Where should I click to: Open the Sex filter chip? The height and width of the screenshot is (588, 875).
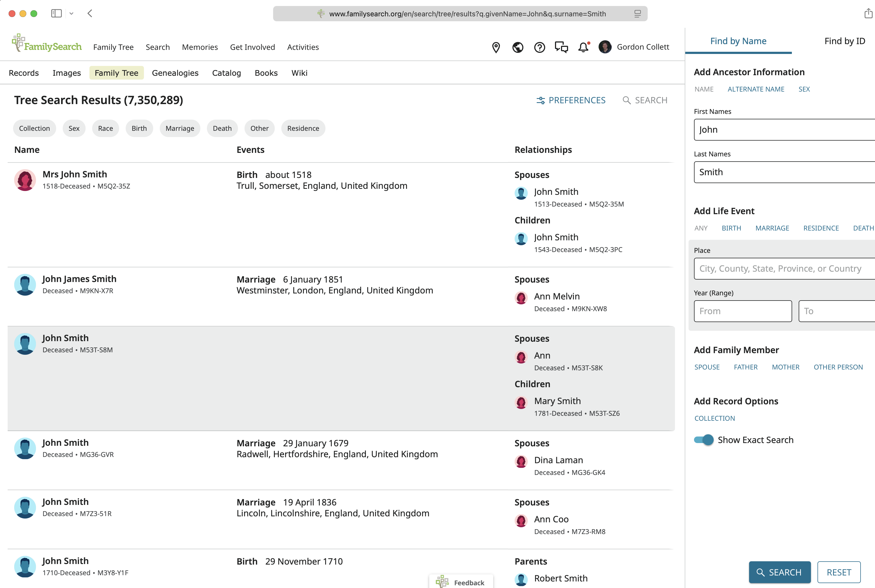[x=74, y=128]
